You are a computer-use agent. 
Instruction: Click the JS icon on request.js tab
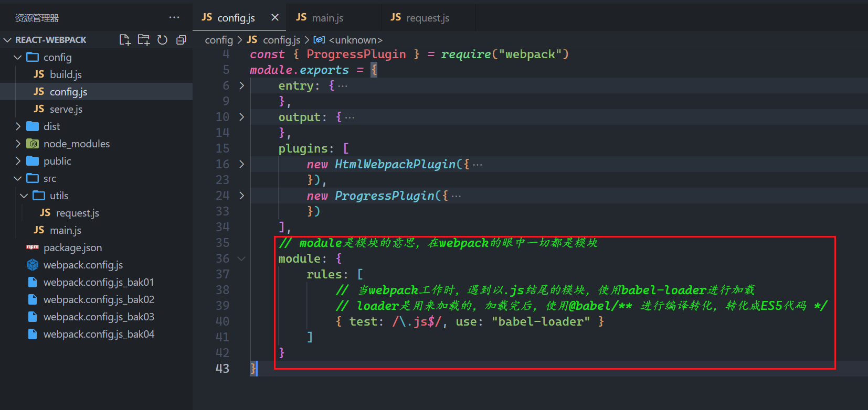coord(396,17)
